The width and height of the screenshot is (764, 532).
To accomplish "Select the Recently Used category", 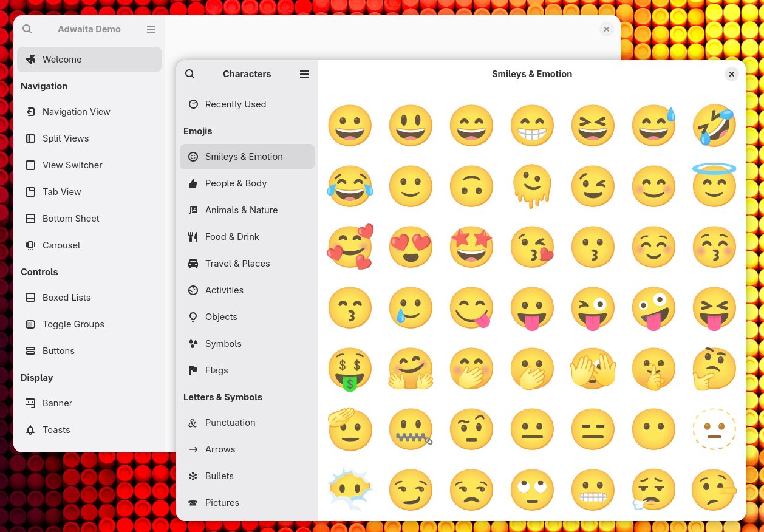I will (x=236, y=104).
